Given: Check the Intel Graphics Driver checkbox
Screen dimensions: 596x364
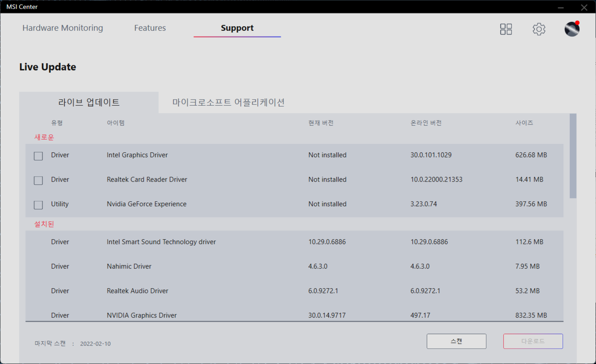Looking at the screenshot, I should click(x=38, y=156).
